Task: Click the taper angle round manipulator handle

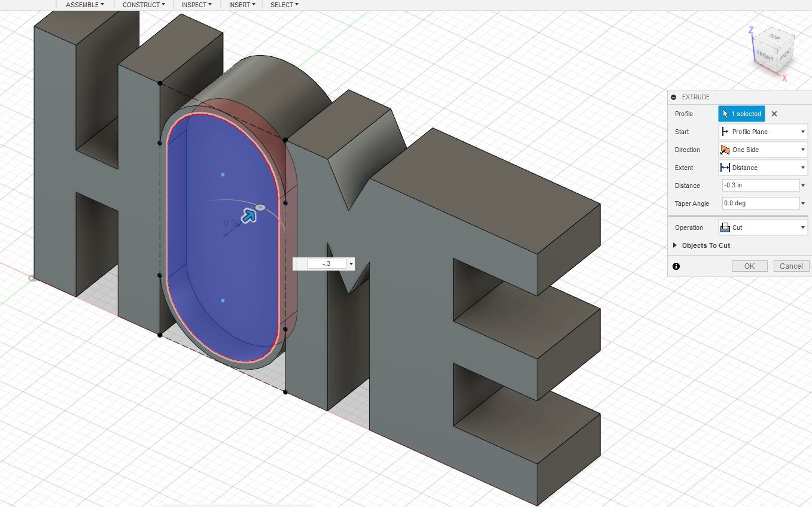Action: (260, 207)
